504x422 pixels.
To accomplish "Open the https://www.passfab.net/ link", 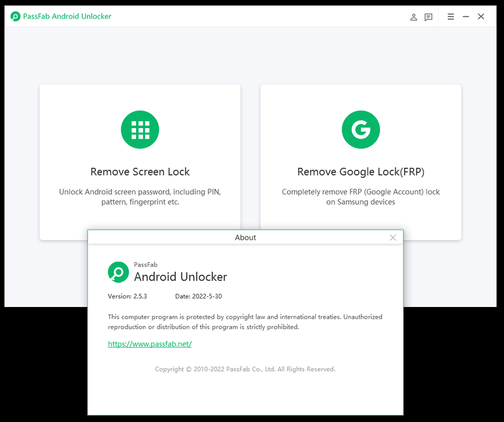I will point(150,344).
